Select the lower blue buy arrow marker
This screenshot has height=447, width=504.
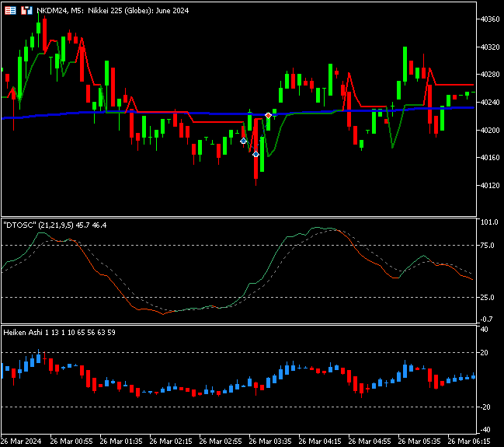pyautogui.click(x=255, y=154)
